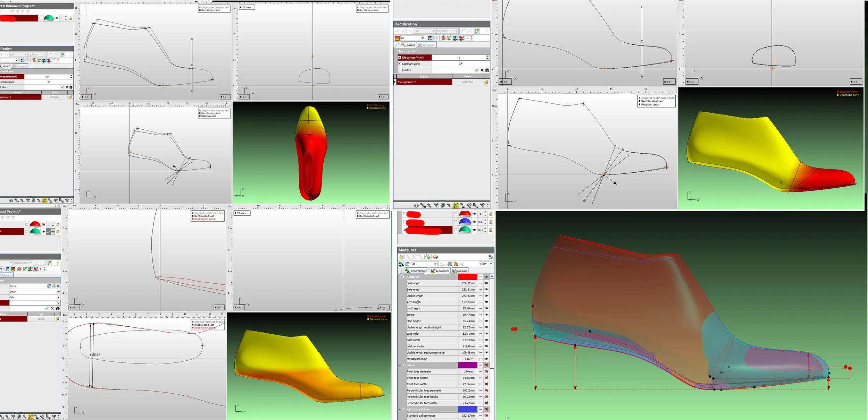This screenshot has width=868, height=420.
Task: Hide the red dome layer using its eye icon
Action: [x=474, y=214]
